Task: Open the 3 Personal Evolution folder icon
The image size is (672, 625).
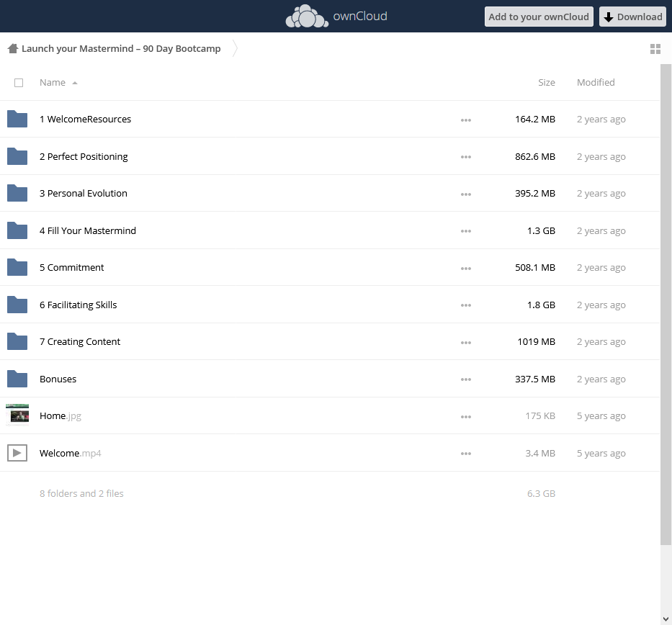Action: pos(17,193)
